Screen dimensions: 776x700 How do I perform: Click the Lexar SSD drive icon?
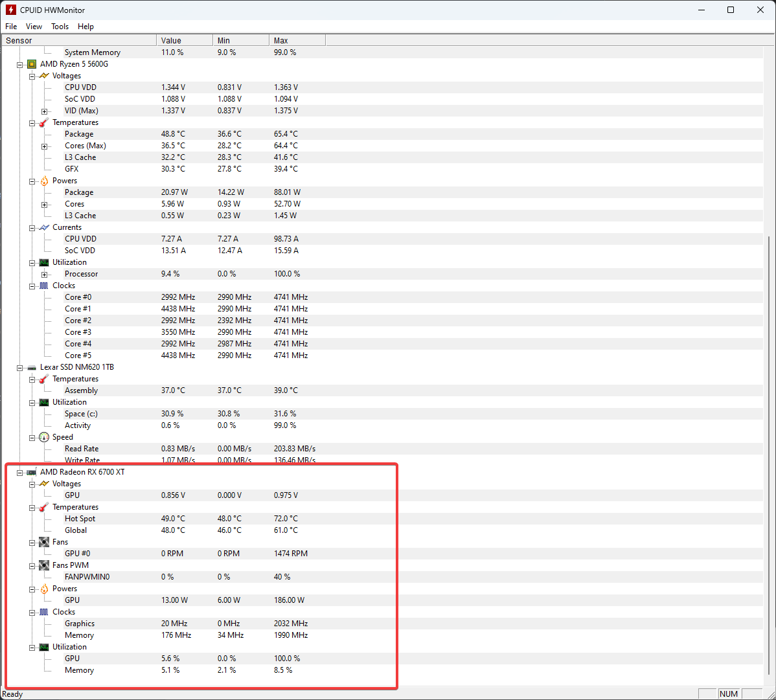[32, 368]
